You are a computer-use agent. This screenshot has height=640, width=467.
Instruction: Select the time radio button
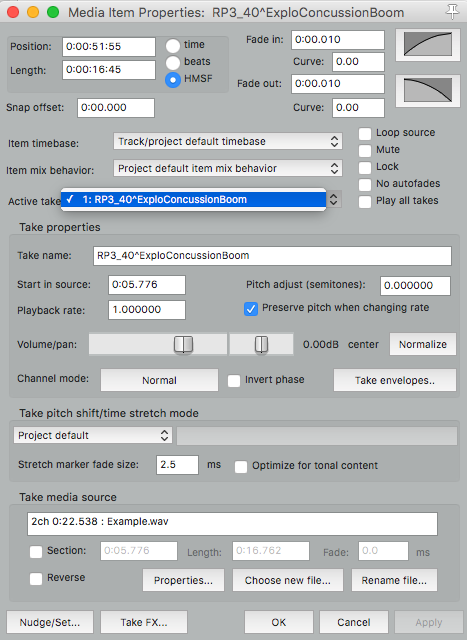[x=173, y=46]
